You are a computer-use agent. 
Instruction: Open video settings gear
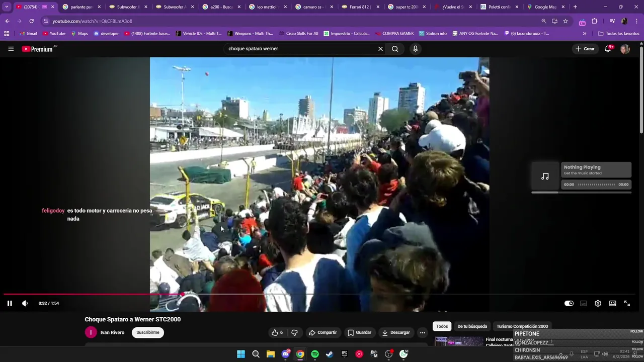[x=598, y=303]
